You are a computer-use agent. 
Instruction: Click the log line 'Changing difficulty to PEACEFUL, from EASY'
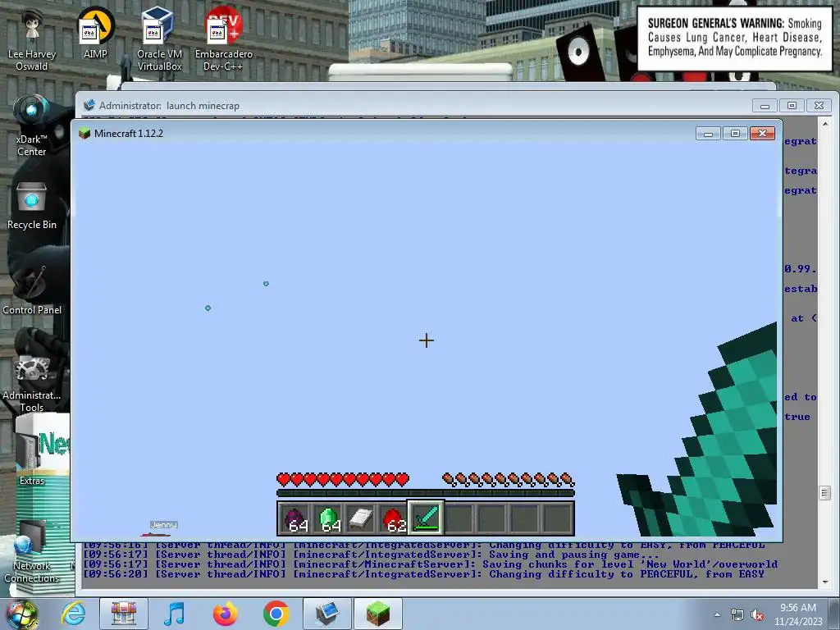424,573
